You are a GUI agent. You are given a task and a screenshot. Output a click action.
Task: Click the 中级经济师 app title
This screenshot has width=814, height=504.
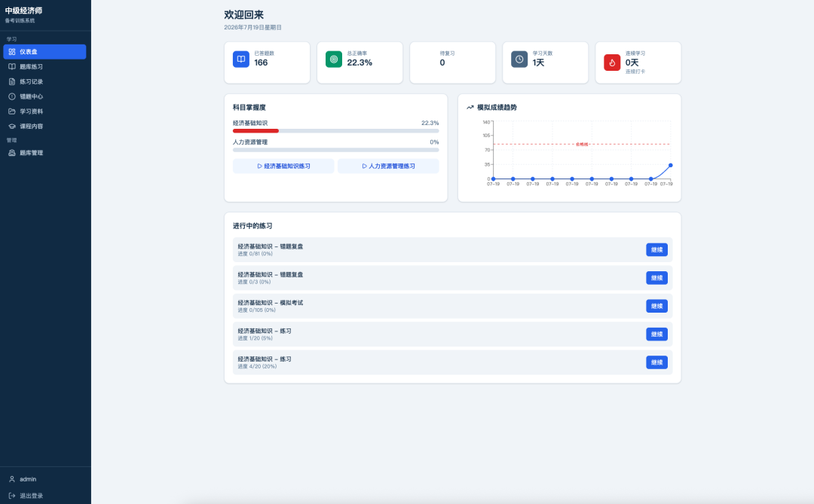pos(24,11)
